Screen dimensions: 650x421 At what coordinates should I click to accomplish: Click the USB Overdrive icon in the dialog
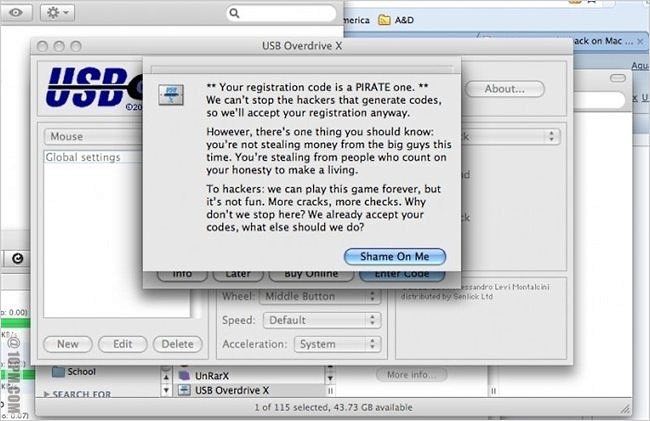171,95
